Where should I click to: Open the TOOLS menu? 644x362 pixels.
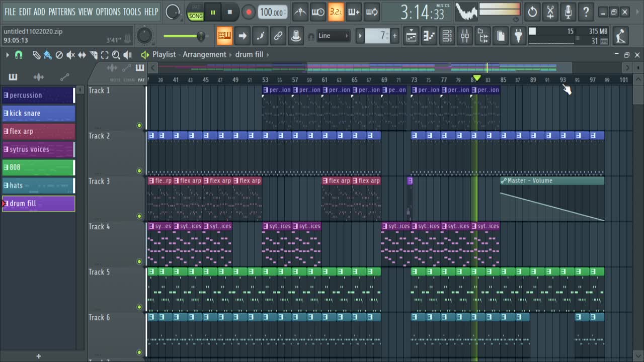[132, 12]
